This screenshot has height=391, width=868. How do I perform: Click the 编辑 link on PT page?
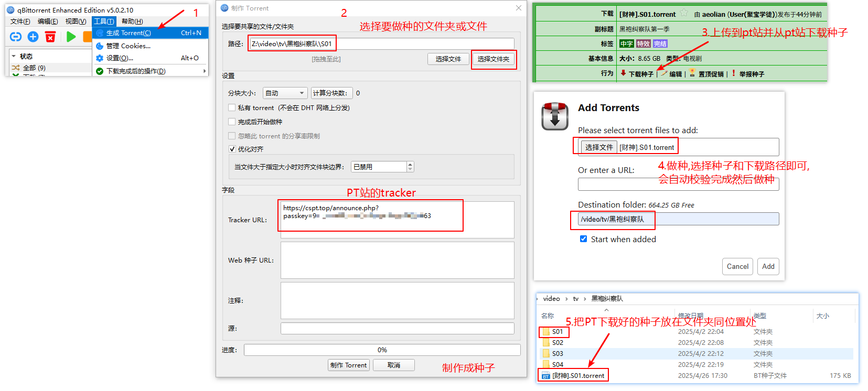(676, 74)
